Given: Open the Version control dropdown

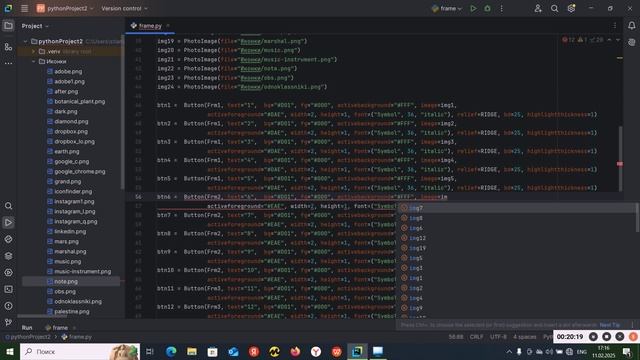Looking at the screenshot, I should click(x=124, y=8).
